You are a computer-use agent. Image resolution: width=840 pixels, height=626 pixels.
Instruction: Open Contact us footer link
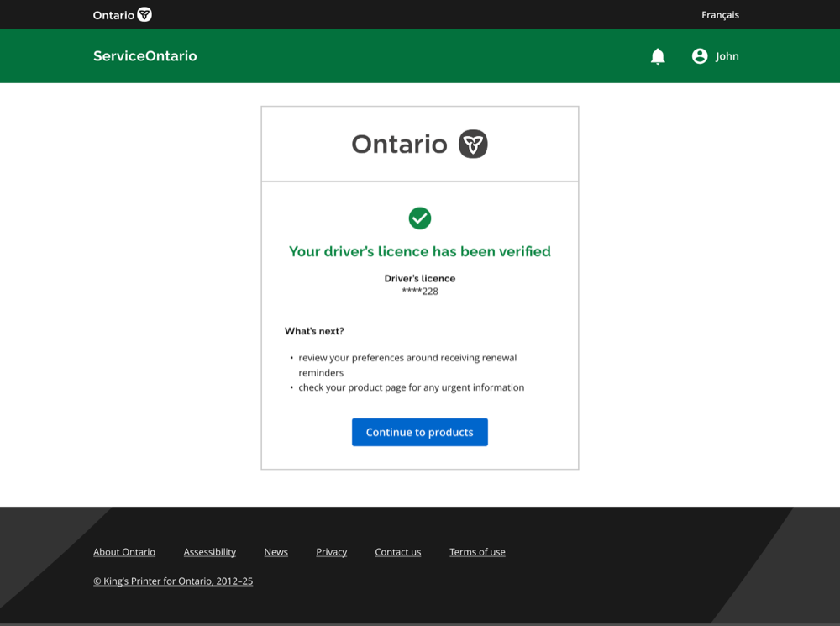click(398, 552)
